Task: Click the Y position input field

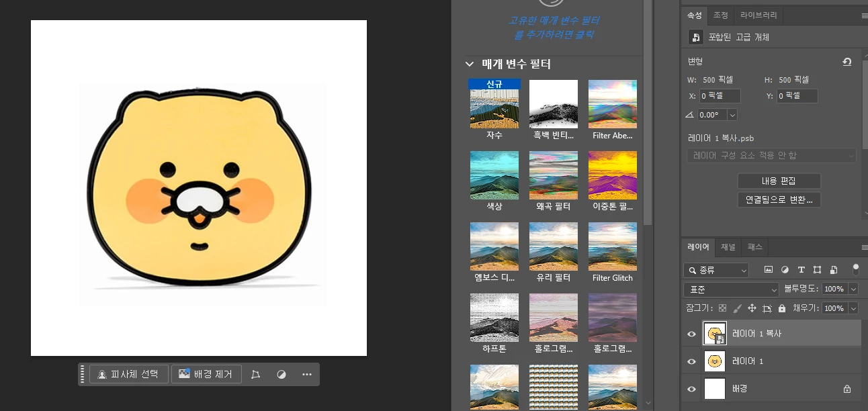Action: tap(797, 96)
